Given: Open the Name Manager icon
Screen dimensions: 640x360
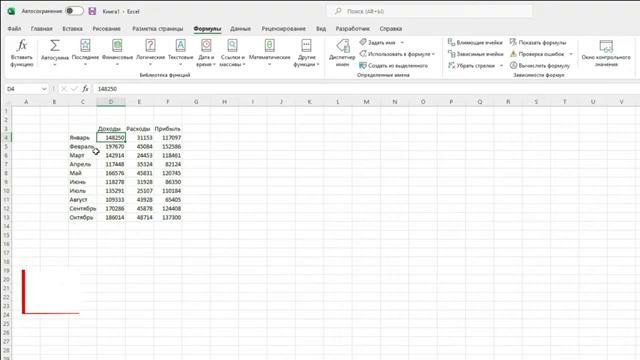Looking at the screenshot, I should [342, 46].
